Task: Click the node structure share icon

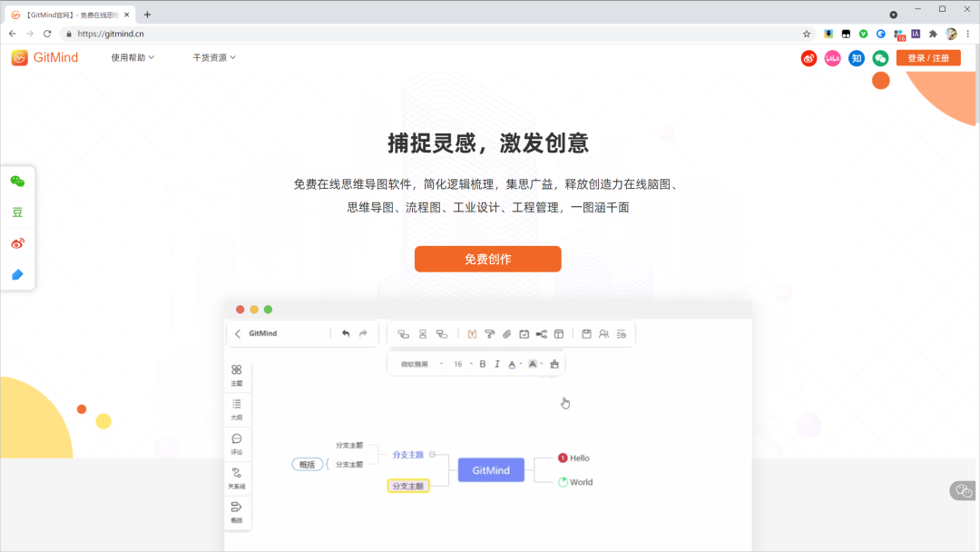Action: (x=541, y=334)
